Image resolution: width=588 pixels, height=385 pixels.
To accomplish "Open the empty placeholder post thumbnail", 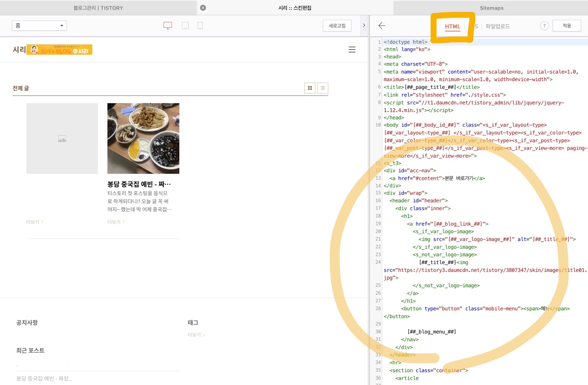I will (62, 138).
